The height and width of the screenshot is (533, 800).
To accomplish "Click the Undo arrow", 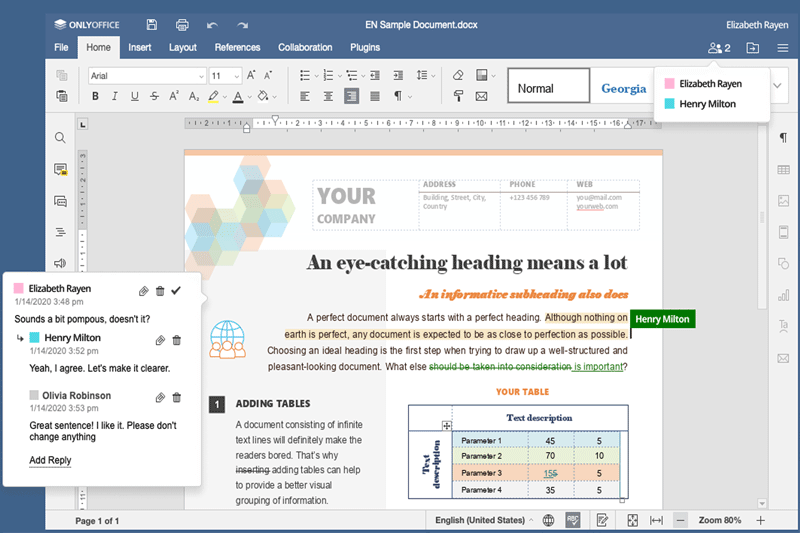I will click(212, 24).
